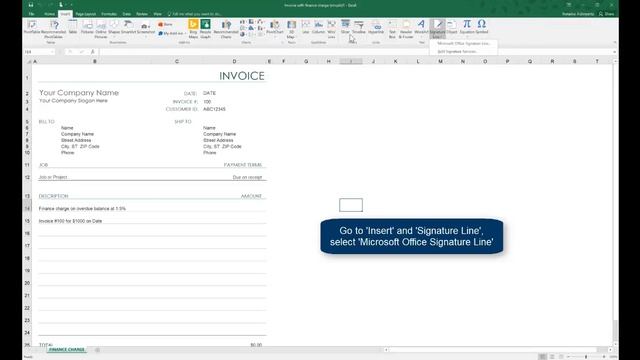Select 'Invoice #100 for $1000' cell
The width and height of the screenshot is (640, 360).
[x=70, y=221]
